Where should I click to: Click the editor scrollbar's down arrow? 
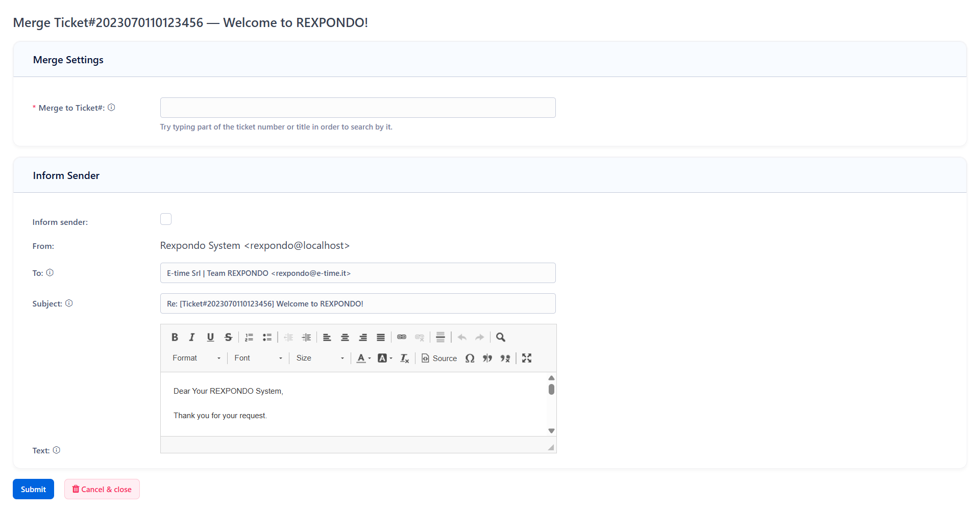click(551, 431)
